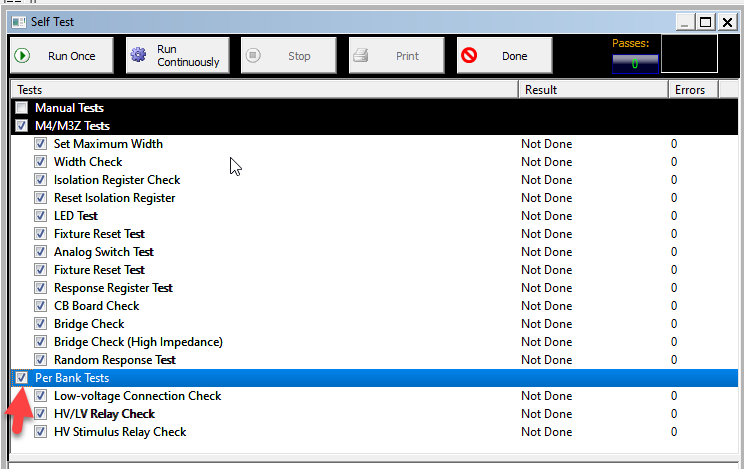Click the red Done icon
Screen dimensions: 744x469
point(468,56)
